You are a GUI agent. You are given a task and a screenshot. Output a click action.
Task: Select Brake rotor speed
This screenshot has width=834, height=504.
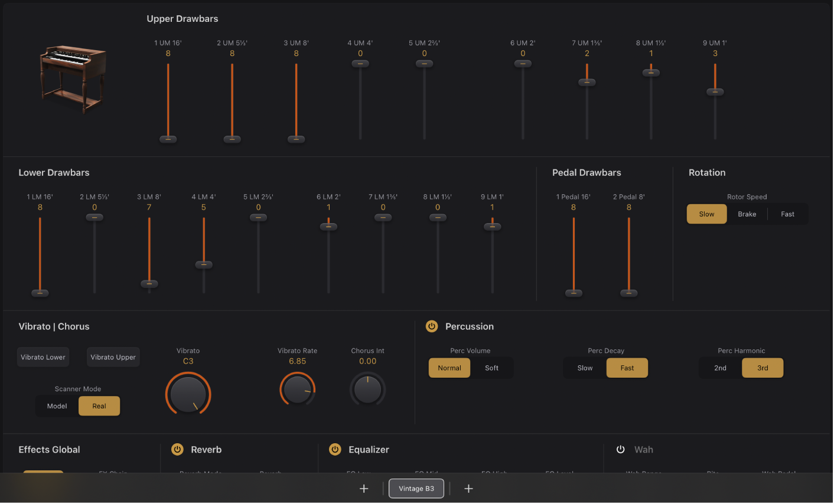(x=747, y=214)
